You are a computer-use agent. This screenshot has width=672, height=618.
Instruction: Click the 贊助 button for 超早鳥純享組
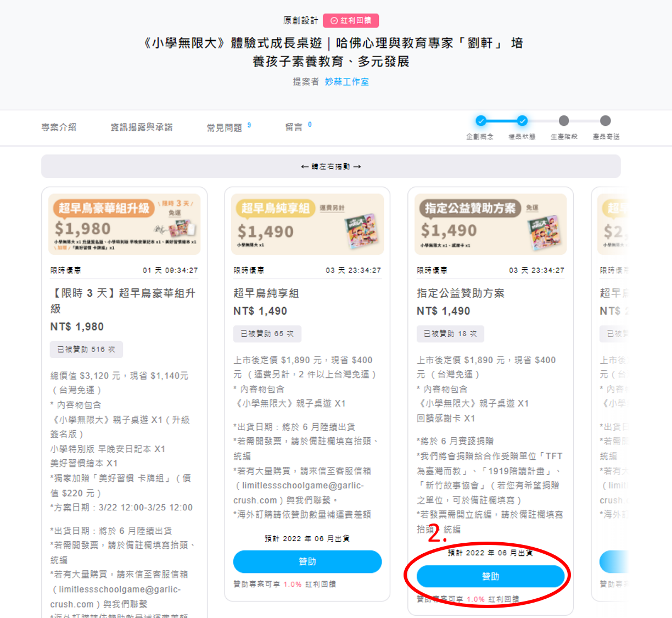point(307,561)
